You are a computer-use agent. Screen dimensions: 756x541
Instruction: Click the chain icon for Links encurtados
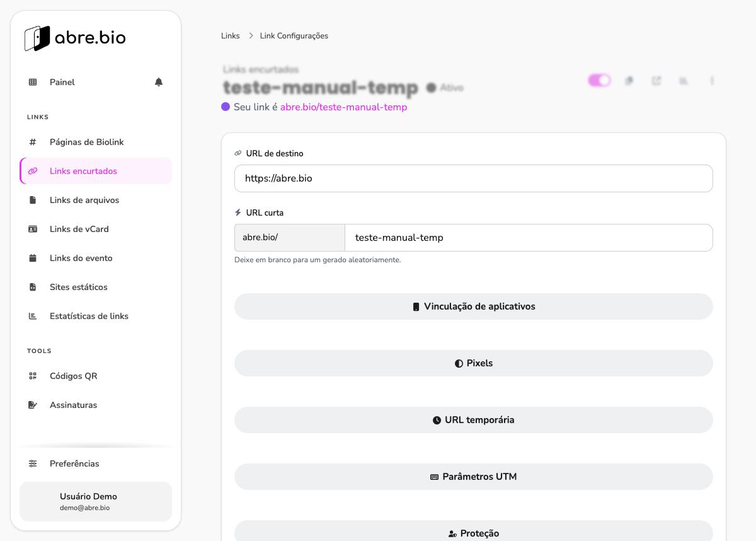tap(33, 171)
